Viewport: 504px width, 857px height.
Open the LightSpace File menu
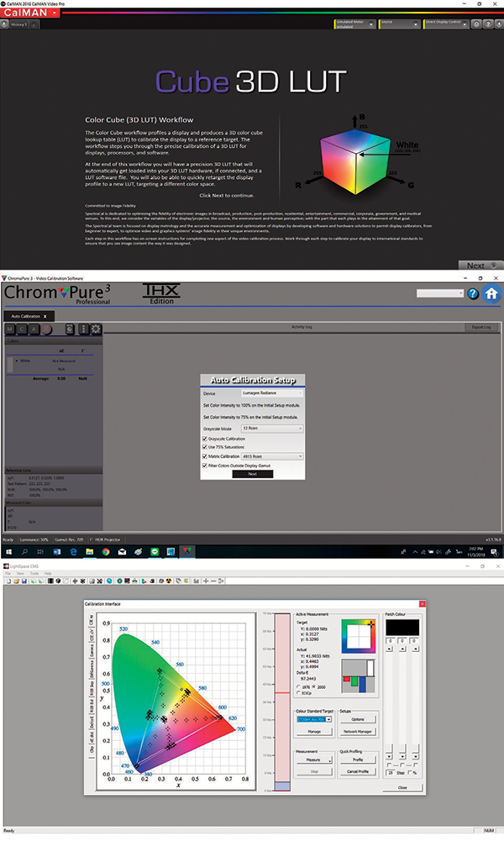8,573
